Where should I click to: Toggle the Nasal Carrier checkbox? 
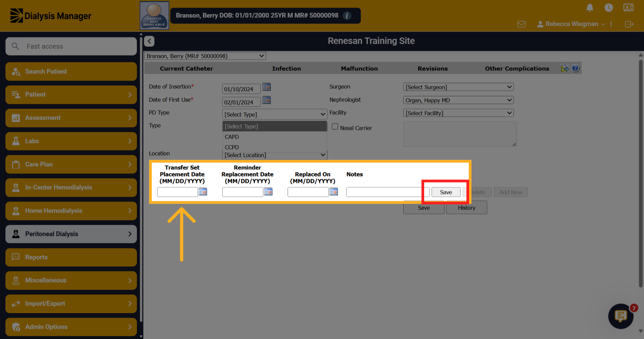[x=335, y=126]
